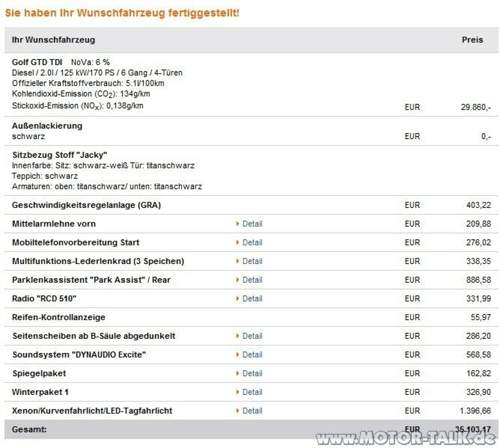Open Detail link for Radio RCD 510
The height and width of the screenshot is (448, 500).
[x=252, y=298]
